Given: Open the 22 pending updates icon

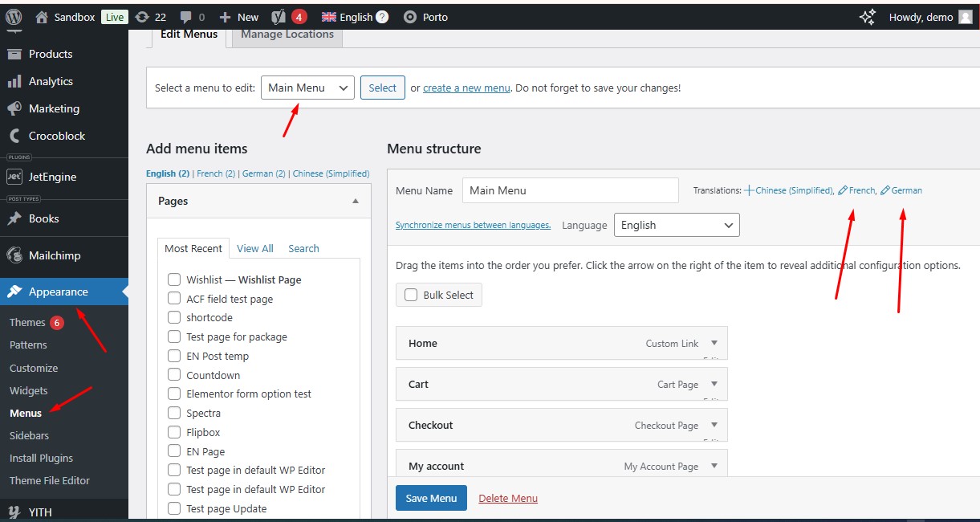Looking at the screenshot, I should (142, 17).
